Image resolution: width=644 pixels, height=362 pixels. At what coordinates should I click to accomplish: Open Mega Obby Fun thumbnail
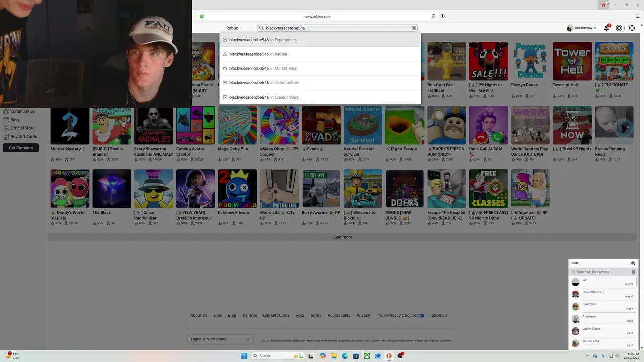[x=237, y=125]
